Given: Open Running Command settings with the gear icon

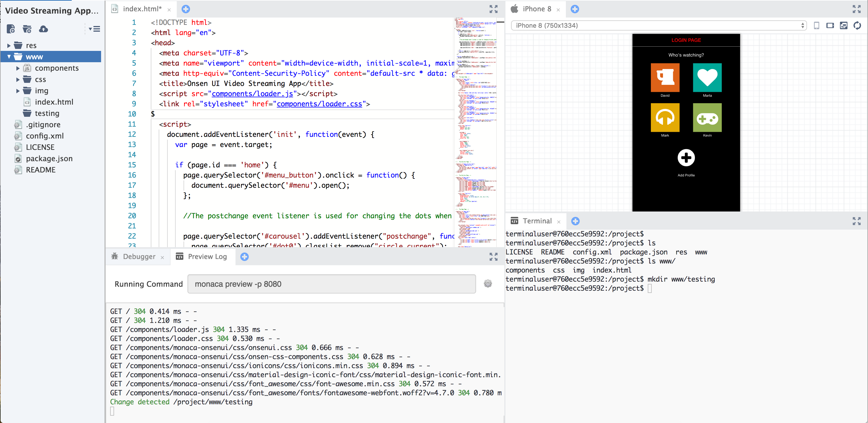Looking at the screenshot, I should (x=488, y=284).
